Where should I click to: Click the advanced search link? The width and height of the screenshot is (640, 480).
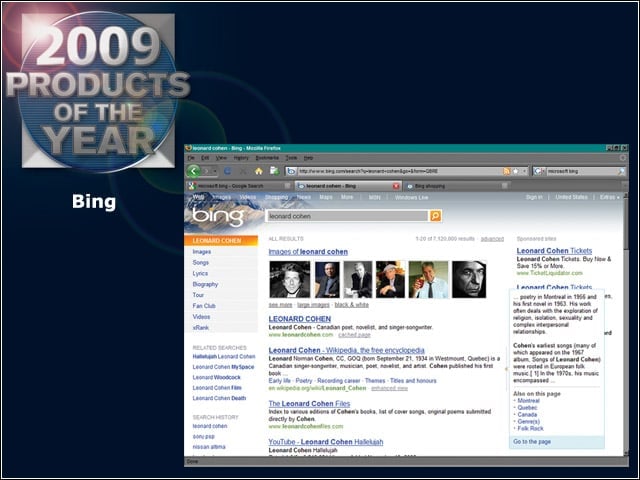coord(492,239)
